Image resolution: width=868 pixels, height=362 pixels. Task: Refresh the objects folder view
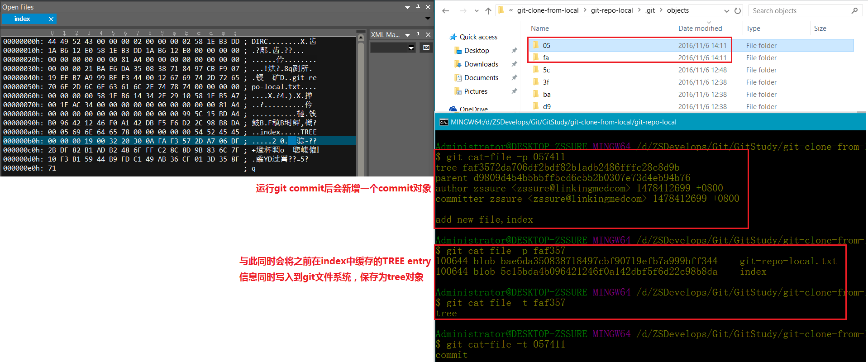tap(738, 11)
